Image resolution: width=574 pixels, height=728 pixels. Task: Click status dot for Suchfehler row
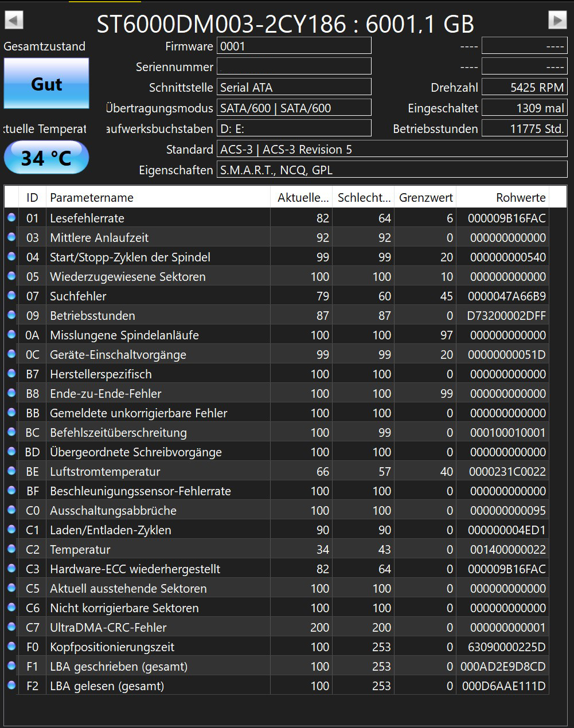pyautogui.click(x=11, y=295)
